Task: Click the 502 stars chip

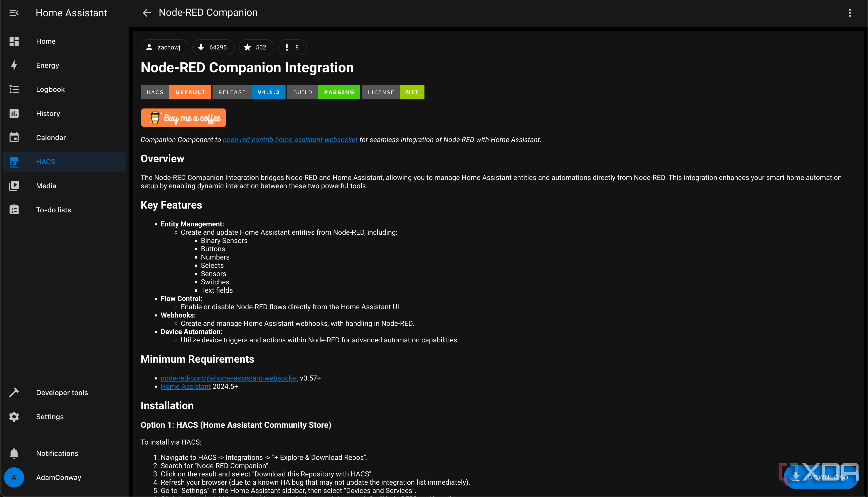Action: (256, 47)
